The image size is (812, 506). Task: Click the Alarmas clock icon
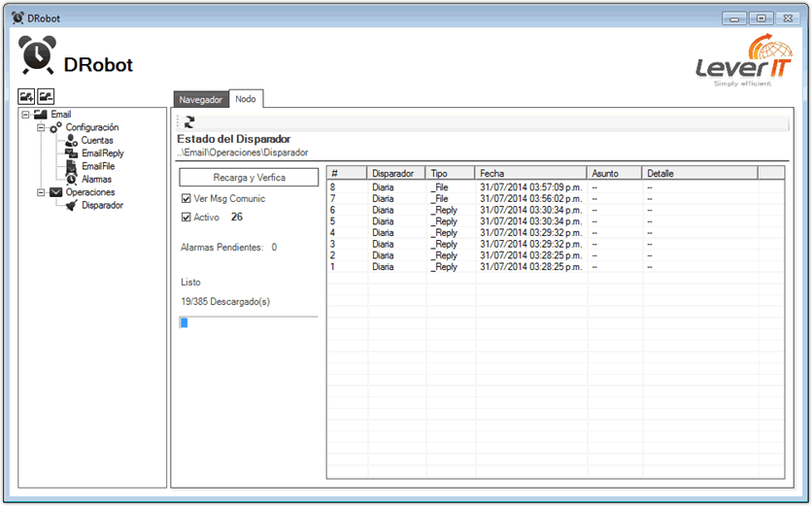[x=72, y=180]
